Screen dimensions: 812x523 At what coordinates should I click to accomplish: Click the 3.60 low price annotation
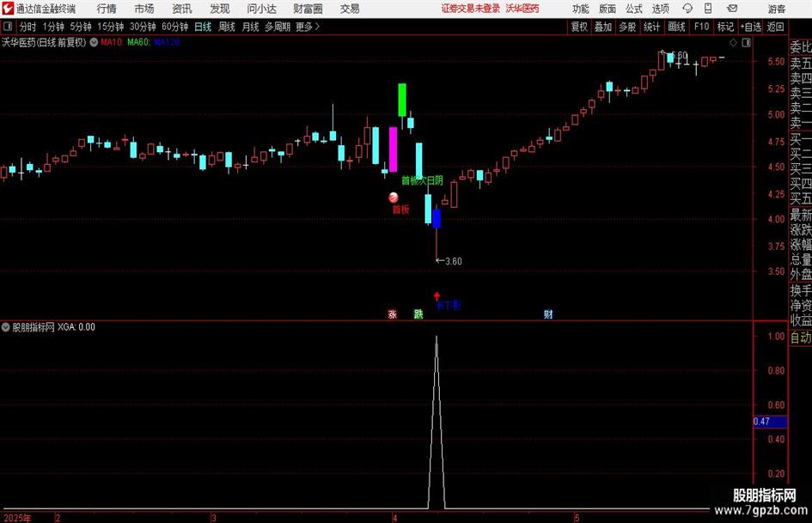[x=453, y=261]
